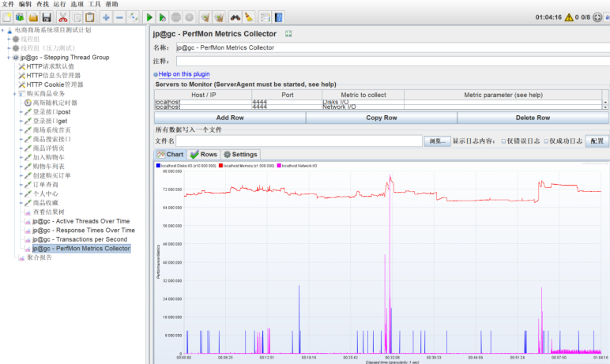Click the green expand icon beside title
610x364 pixels.
coord(288,34)
